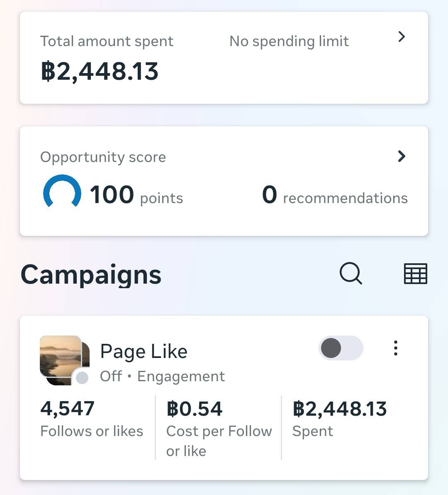448x495 pixels.
Task: Expand total amount spent chevron
Action: click(401, 37)
